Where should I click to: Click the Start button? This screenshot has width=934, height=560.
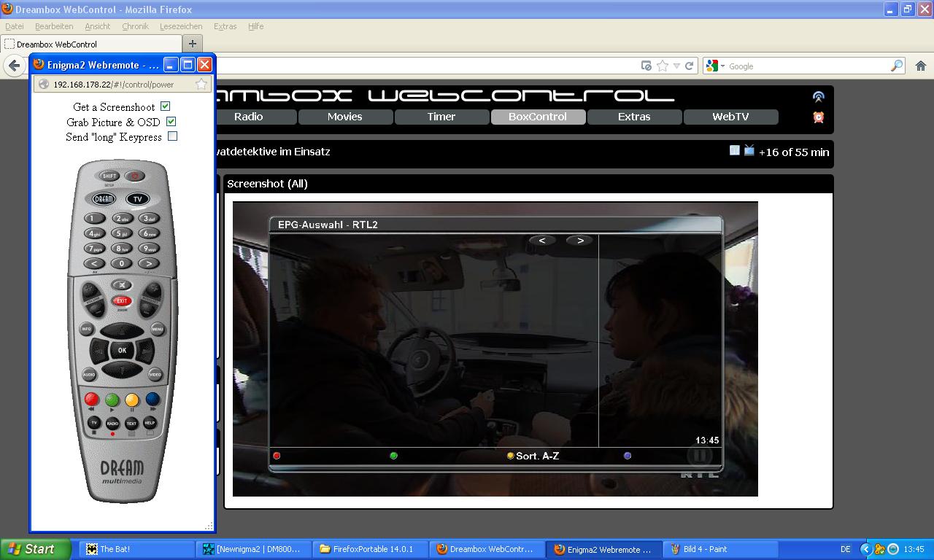pyautogui.click(x=35, y=549)
